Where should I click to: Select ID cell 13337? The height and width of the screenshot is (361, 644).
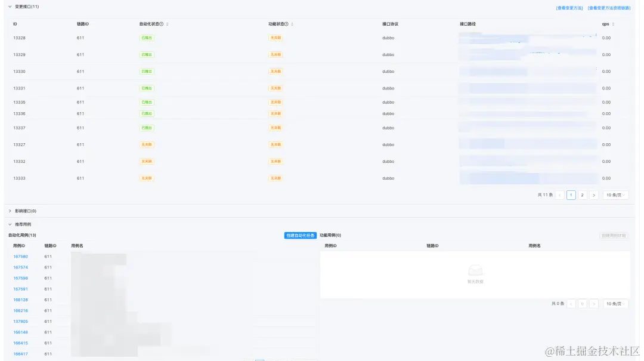click(x=19, y=128)
